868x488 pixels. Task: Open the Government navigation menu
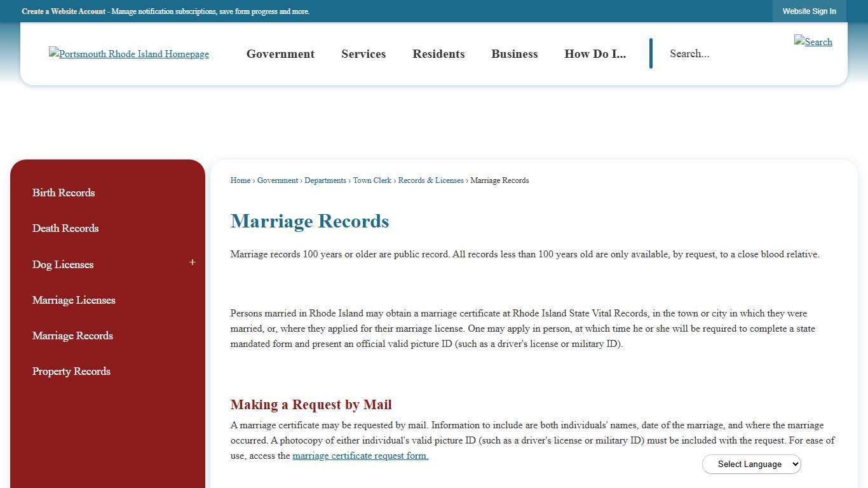pyautogui.click(x=280, y=54)
